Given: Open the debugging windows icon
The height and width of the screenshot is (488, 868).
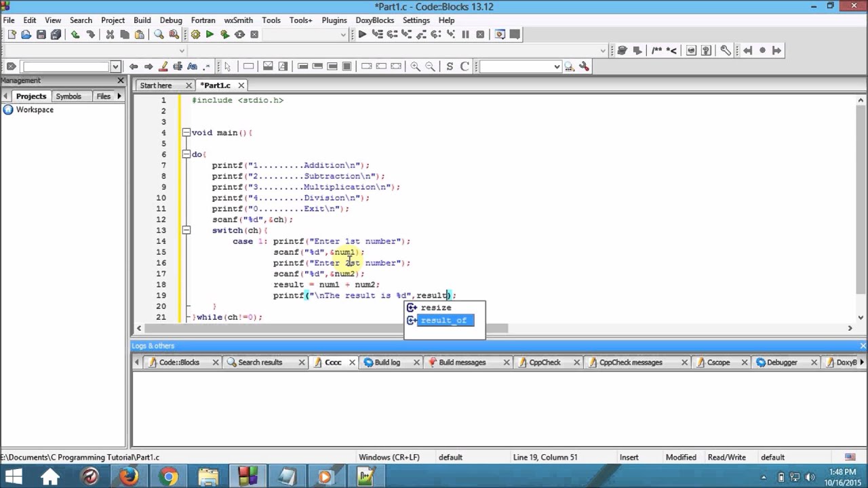Looking at the screenshot, I should point(500,35).
